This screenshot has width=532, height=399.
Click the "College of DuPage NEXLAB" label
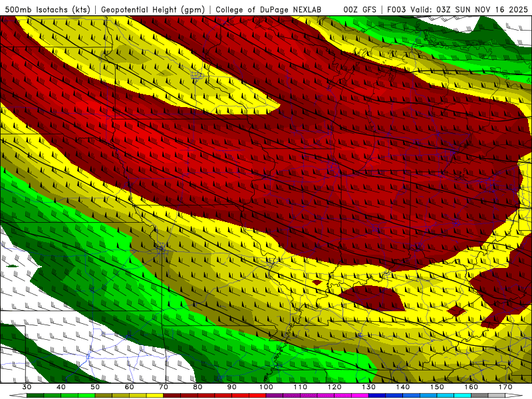pos(269,9)
